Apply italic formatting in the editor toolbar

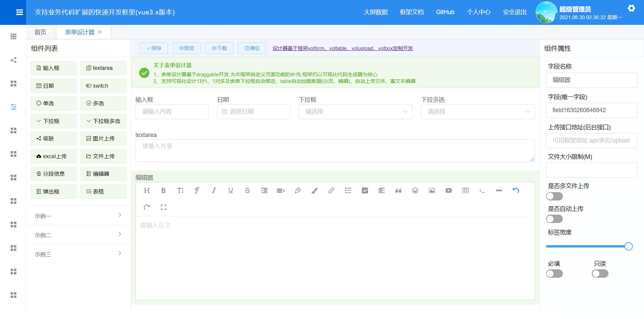click(x=214, y=190)
